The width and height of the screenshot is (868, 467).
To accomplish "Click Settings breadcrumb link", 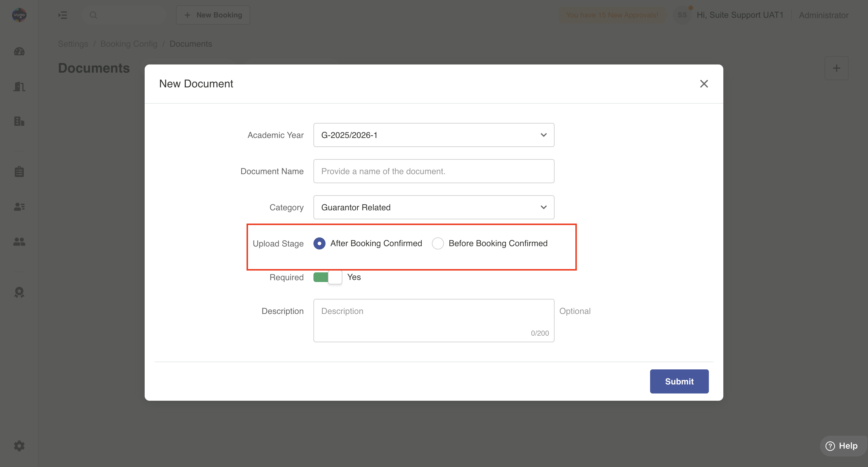I will tap(73, 44).
